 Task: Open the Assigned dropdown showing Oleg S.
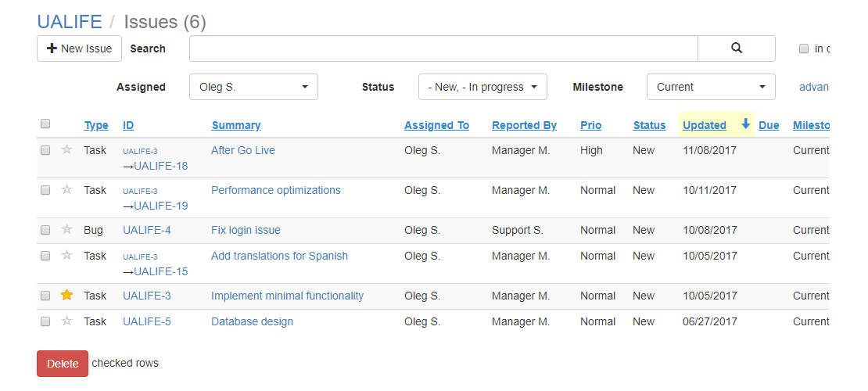click(253, 87)
